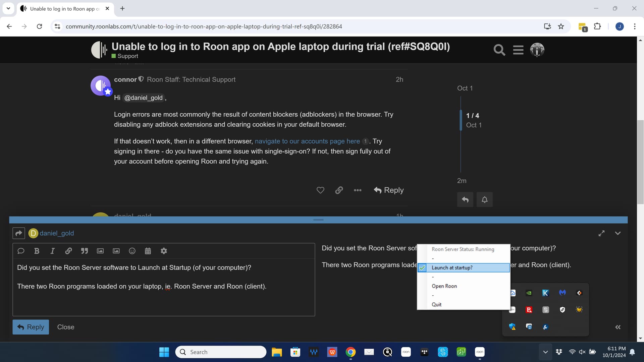The image size is (644, 362).
Task: Expand composer to full screen
Action: click(x=602, y=233)
